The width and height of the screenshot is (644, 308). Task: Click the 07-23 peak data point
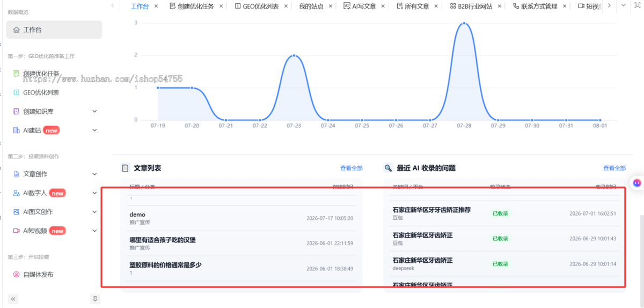(x=294, y=55)
